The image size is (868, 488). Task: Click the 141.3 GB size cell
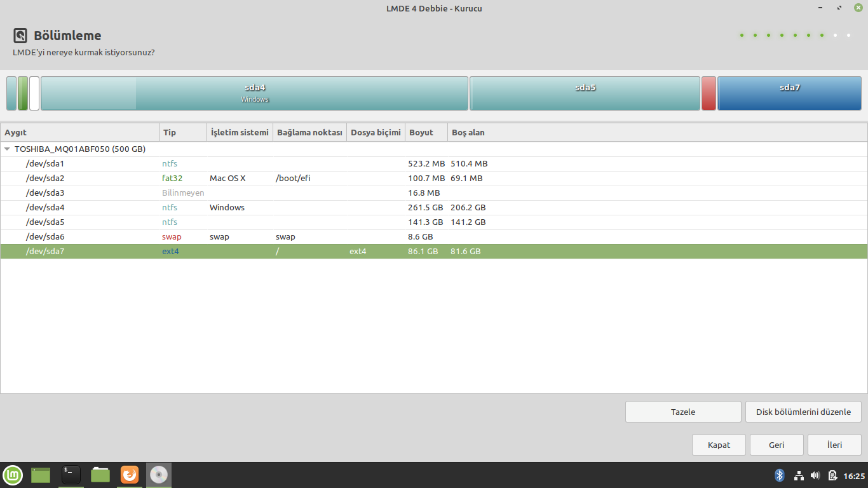click(425, 222)
